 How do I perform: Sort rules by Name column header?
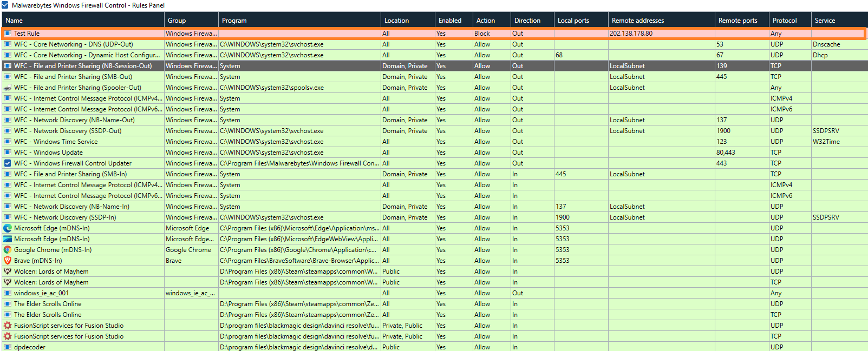click(14, 21)
